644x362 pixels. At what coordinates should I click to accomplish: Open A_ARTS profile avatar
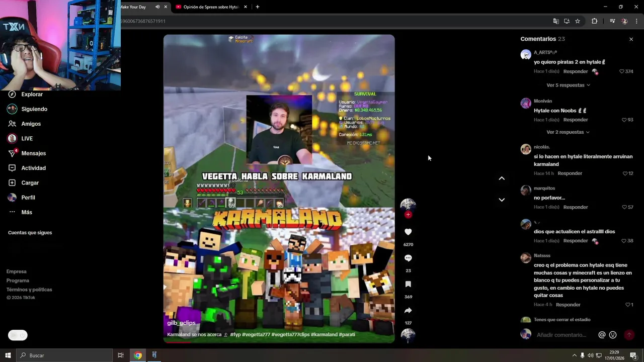[x=526, y=55]
